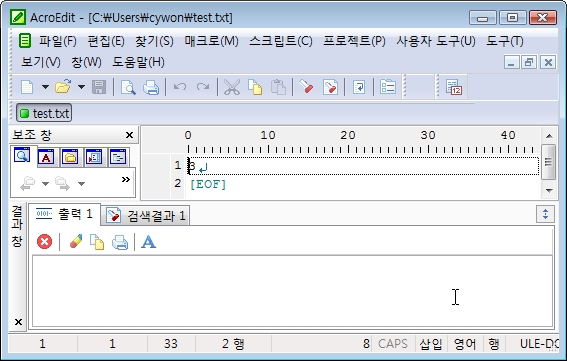Click the editor vertical scrollbar thumb
This screenshot has height=361, width=567.
point(549,162)
